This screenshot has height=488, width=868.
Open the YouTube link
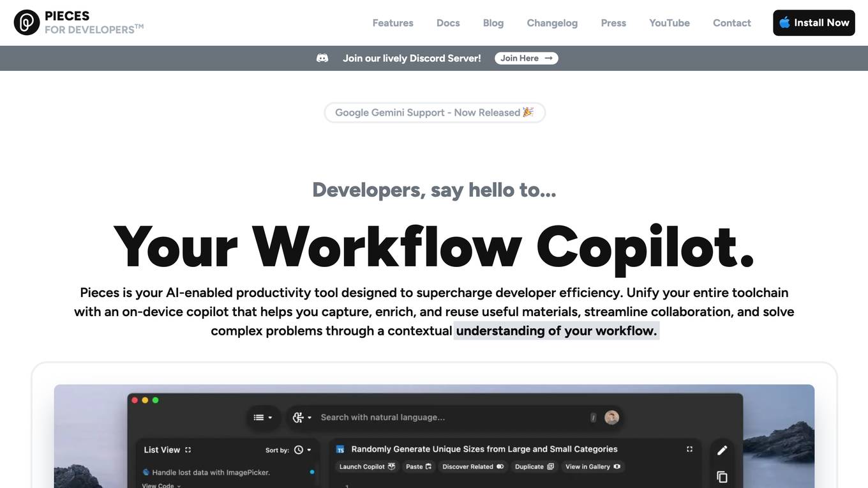click(x=670, y=23)
